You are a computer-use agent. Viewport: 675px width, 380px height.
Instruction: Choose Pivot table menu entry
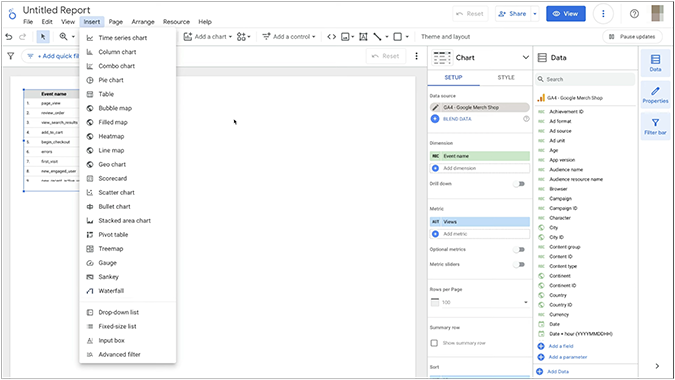pyautogui.click(x=127, y=235)
